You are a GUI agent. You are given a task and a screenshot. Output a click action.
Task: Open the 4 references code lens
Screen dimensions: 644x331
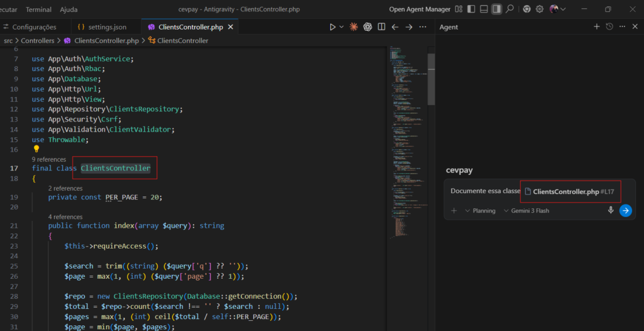pyautogui.click(x=65, y=216)
